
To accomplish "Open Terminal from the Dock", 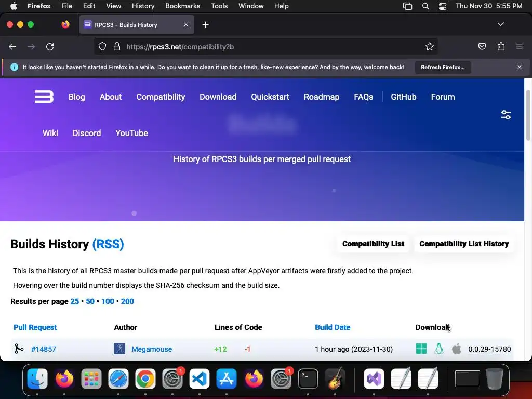I will (308, 379).
